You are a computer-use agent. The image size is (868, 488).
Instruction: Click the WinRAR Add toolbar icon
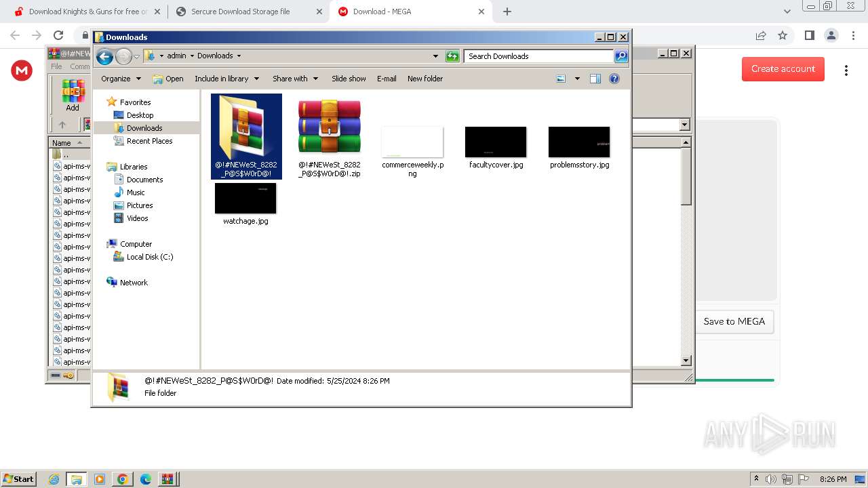pyautogui.click(x=73, y=96)
